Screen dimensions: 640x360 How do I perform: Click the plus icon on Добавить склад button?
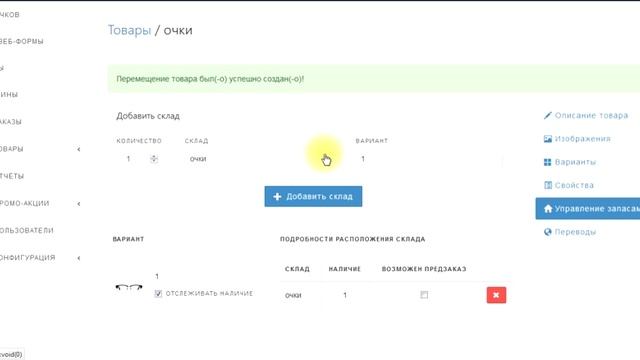[277, 197]
